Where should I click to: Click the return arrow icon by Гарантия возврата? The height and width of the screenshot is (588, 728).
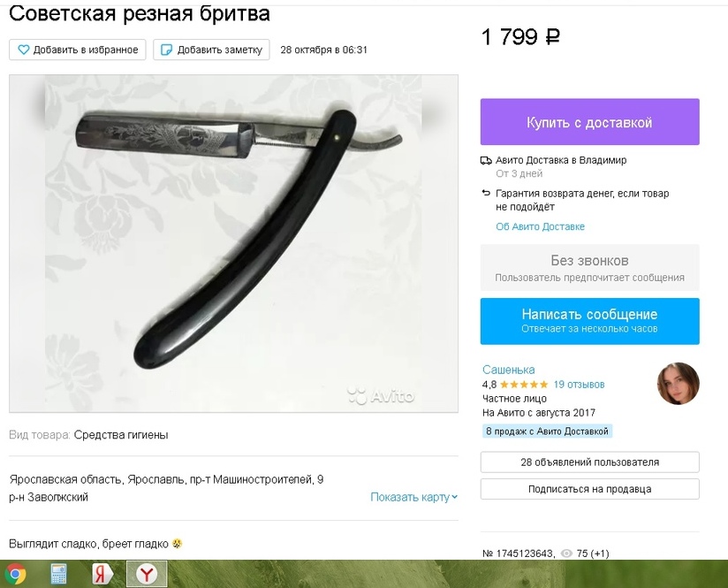[x=486, y=193]
